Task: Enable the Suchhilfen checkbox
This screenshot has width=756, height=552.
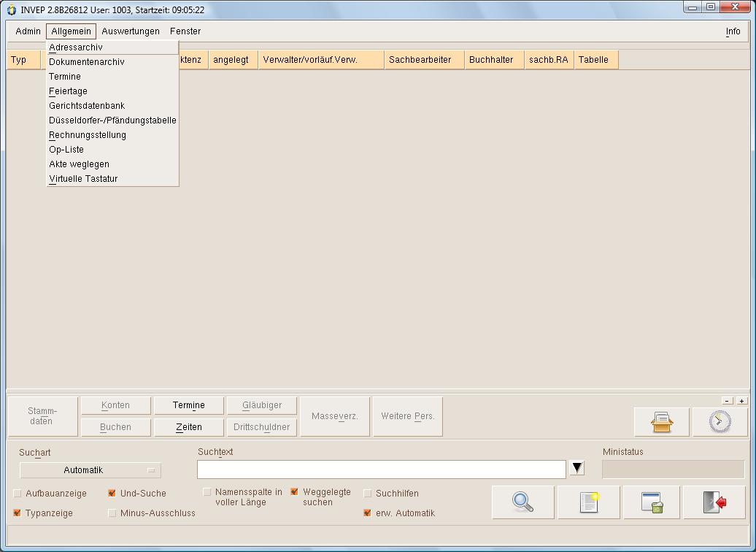Action: point(367,493)
